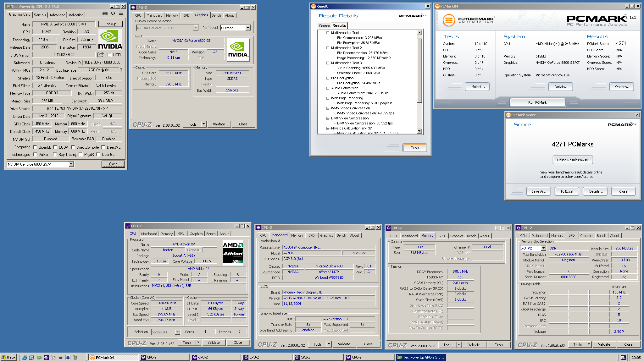Toggle the CUDA checkbox
644x362 pixels.
[x=55, y=147]
